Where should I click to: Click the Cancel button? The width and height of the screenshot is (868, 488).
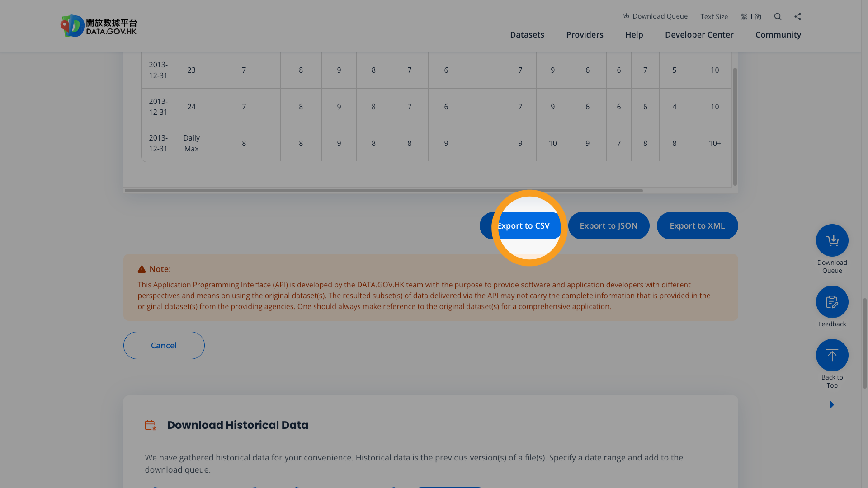point(164,345)
